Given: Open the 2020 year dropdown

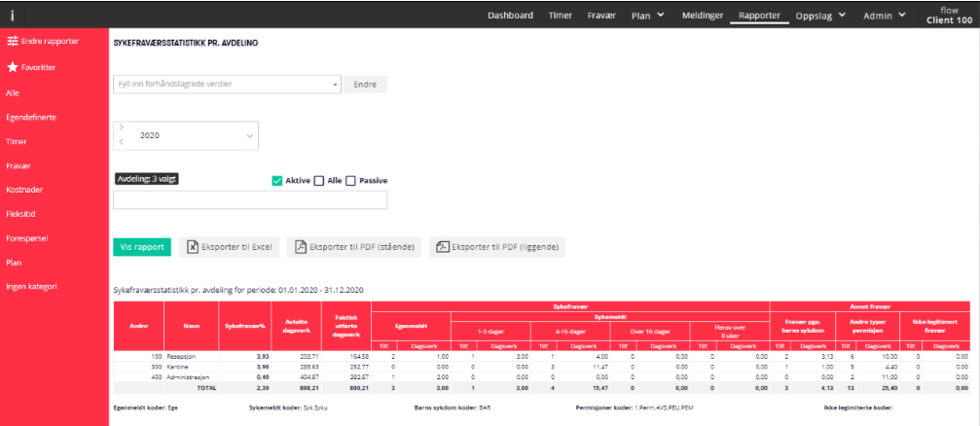Looking at the screenshot, I should (x=186, y=135).
